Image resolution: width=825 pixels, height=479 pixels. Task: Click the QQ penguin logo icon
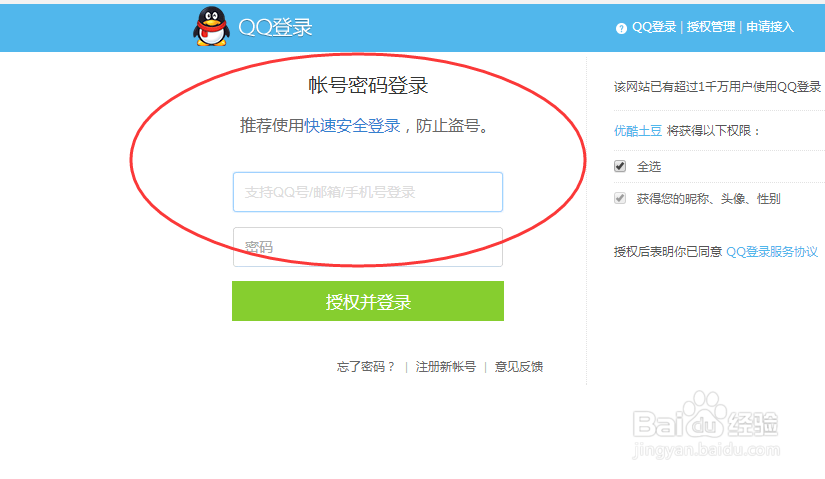click(x=212, y=26)
